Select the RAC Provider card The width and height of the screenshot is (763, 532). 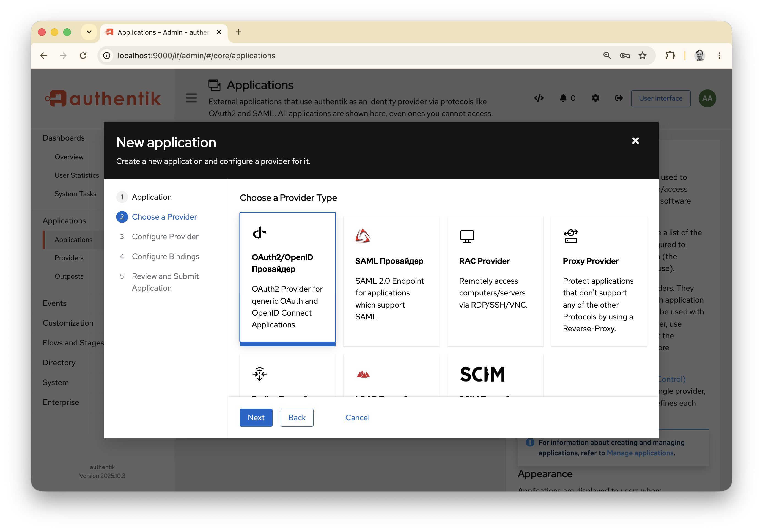[495, 281]
